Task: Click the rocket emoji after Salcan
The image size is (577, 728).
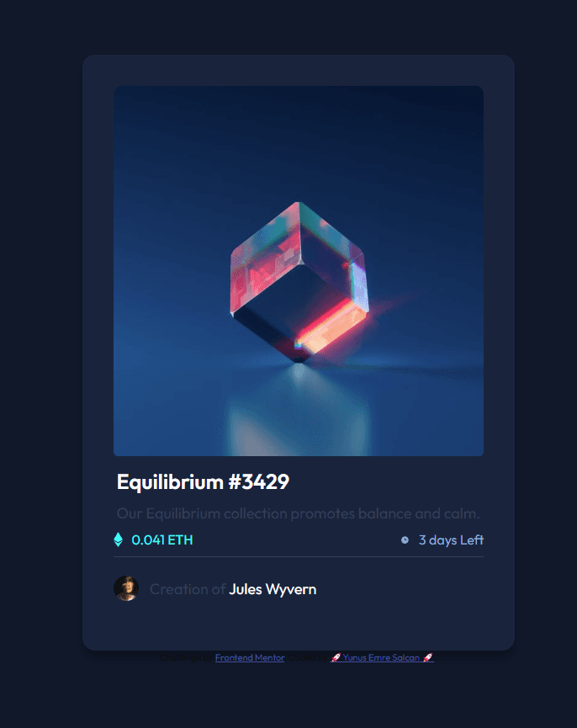Action: (427, 657)
